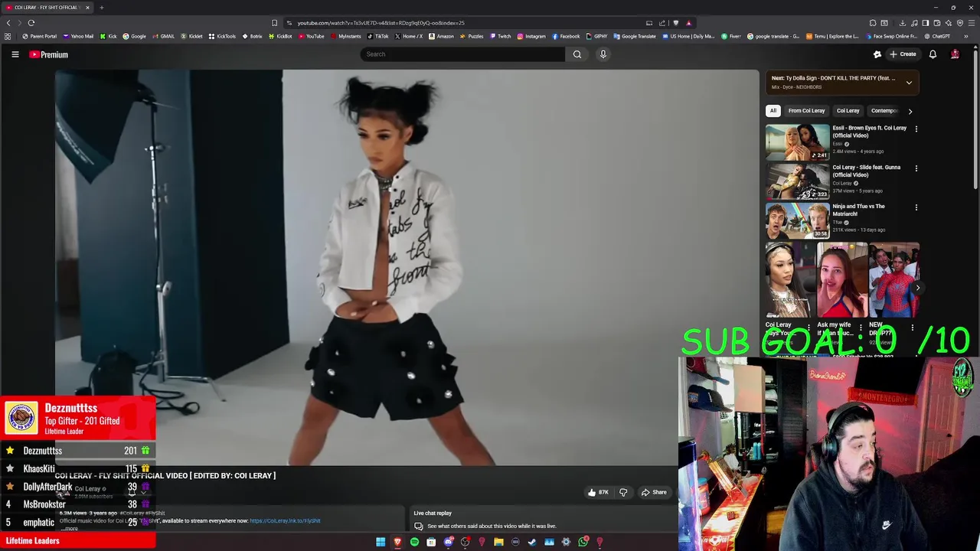The image size is (980, 551).
Task: Open Essii Brown Eyes video thumbnail
Action: click(x=797, y=142)
